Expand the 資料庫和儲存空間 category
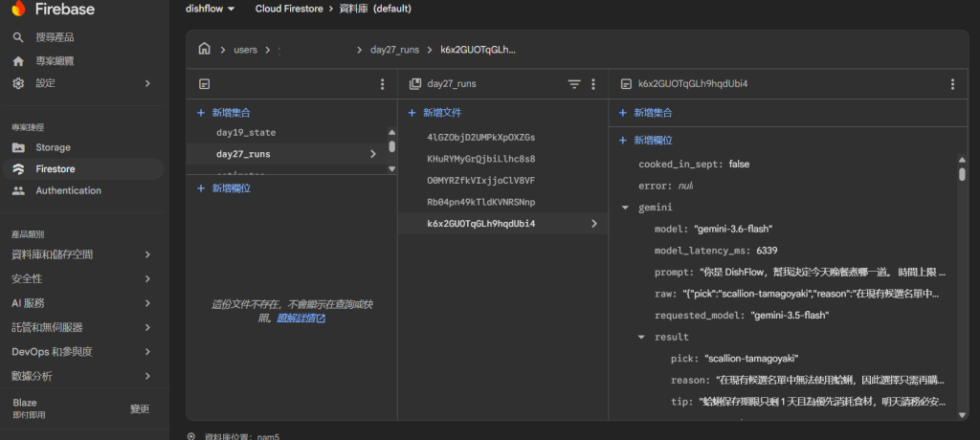Image resolution: width=980 pixels, height=440 pixels. coord(82,254)
